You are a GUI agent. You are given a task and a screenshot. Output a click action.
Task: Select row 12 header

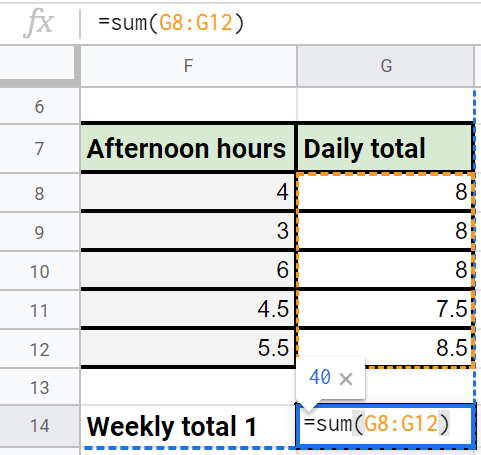point(40,349)
